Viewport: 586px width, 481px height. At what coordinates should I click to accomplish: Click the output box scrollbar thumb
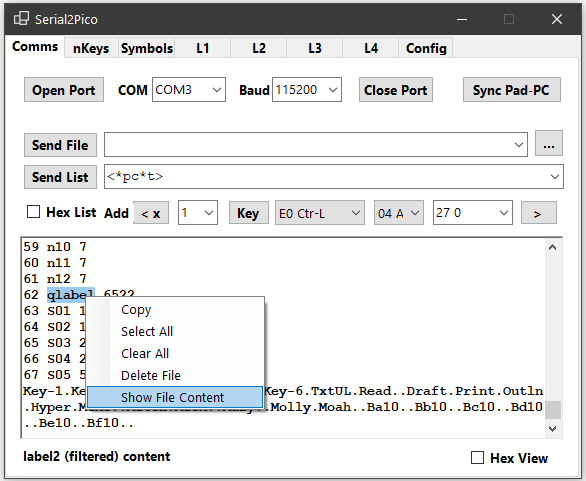click(553, 410)
